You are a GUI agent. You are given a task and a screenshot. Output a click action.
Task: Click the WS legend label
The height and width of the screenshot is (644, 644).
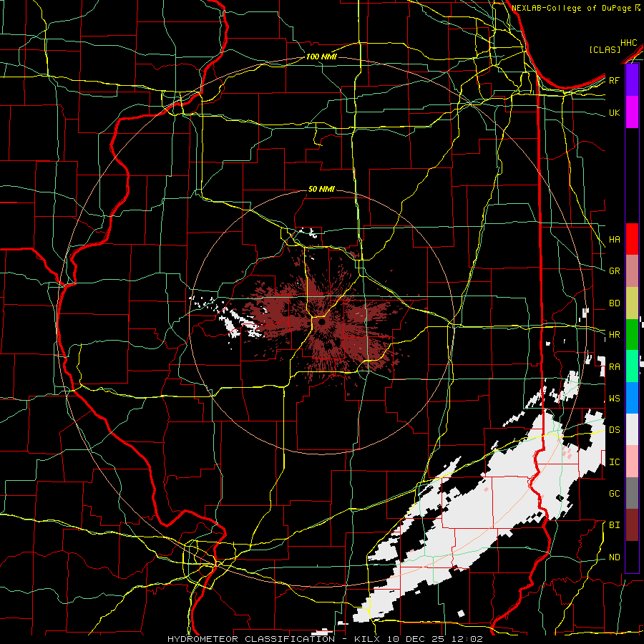614,399
